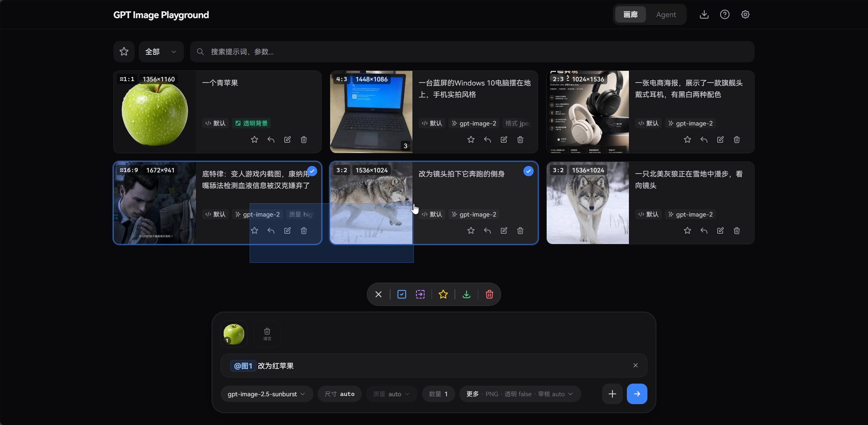Expand the 更多 options dropdown
This screenshot has height=425, width=868.
[520, 394]
